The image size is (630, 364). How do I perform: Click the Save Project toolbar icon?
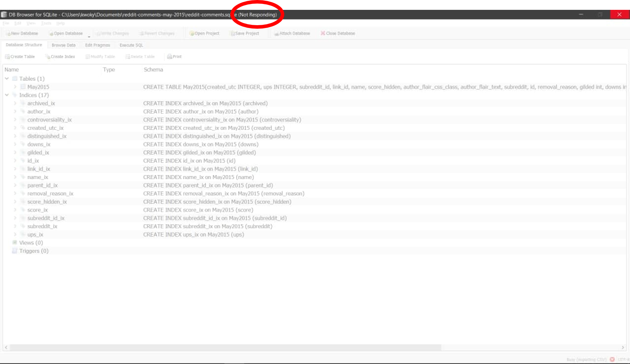pyautogui.click(x=232, y=33)
